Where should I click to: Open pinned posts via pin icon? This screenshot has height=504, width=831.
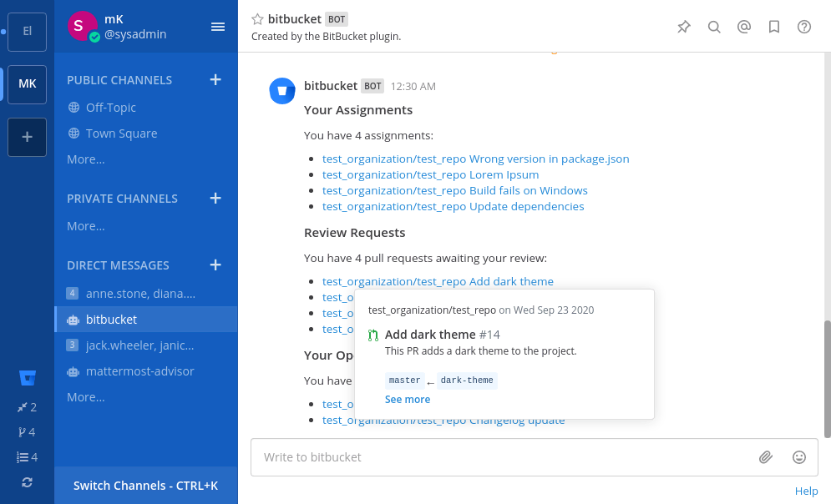(x=684, y=27)
